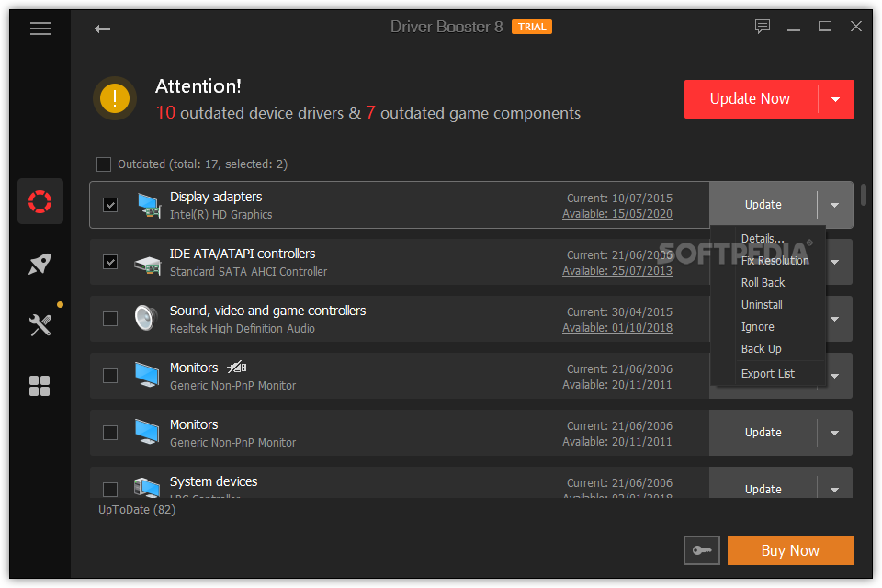
Task: Click the IDE ATA/ATAPI controllers device icon
Action: pos(148,264)
